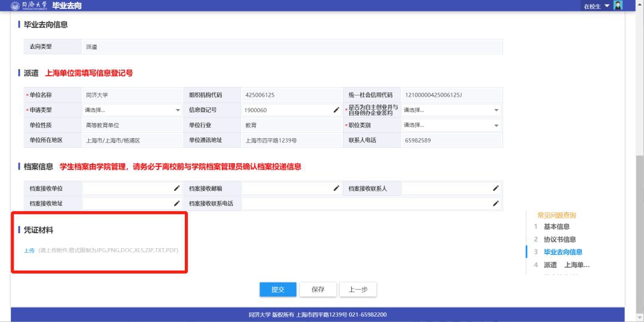Click the user avatar icon
644x322 pixels.
(x=618, y=5)
